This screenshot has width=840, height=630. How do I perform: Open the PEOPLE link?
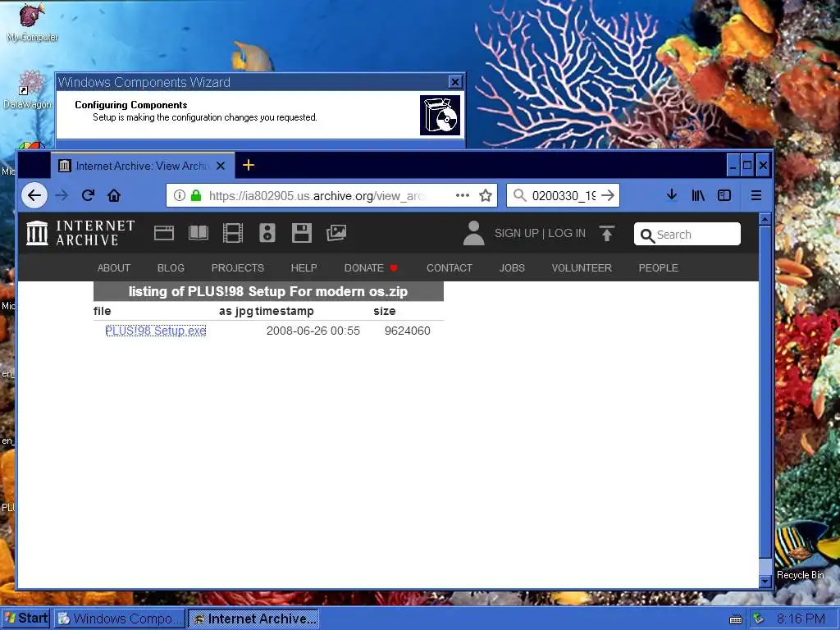[659, 268]
